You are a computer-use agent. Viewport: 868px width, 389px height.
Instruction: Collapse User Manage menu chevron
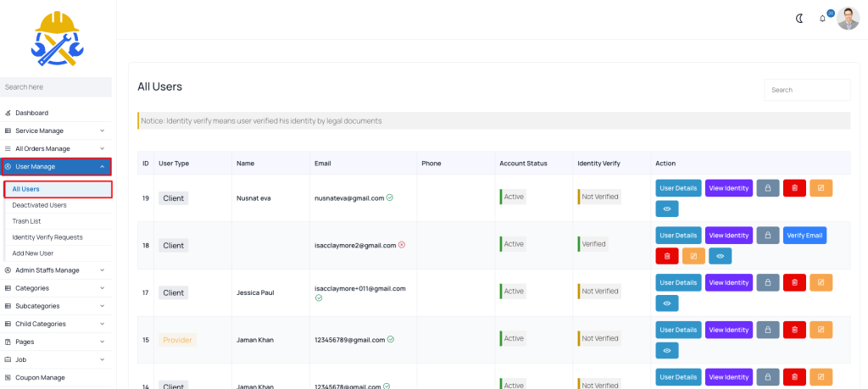click(x=103, y=167)
